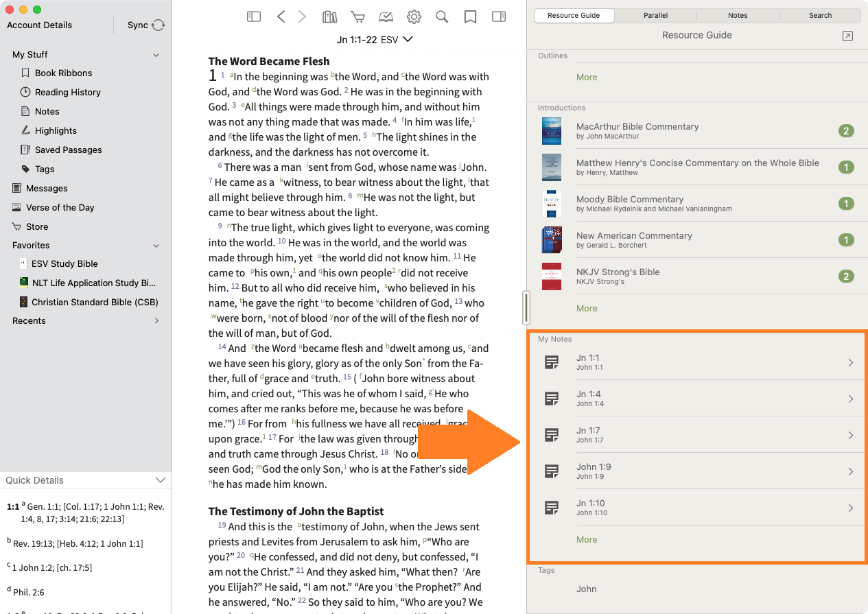Click the John tag
The height and width of the screenshot is (614, 868).
point(586,589)
